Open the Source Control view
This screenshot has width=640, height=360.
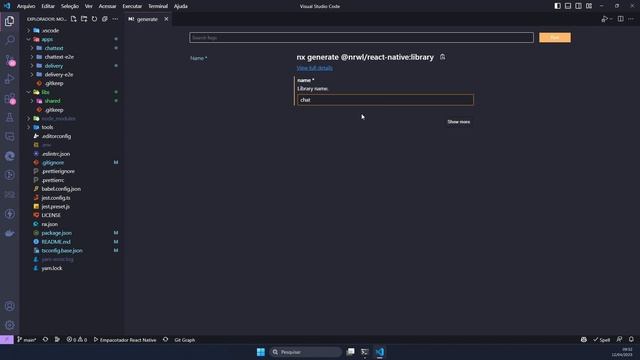pyautogui.click(x=10, y=60)
